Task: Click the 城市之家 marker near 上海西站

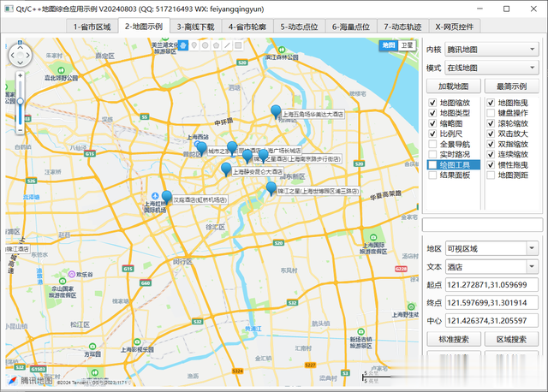Action: coord(202,149)
